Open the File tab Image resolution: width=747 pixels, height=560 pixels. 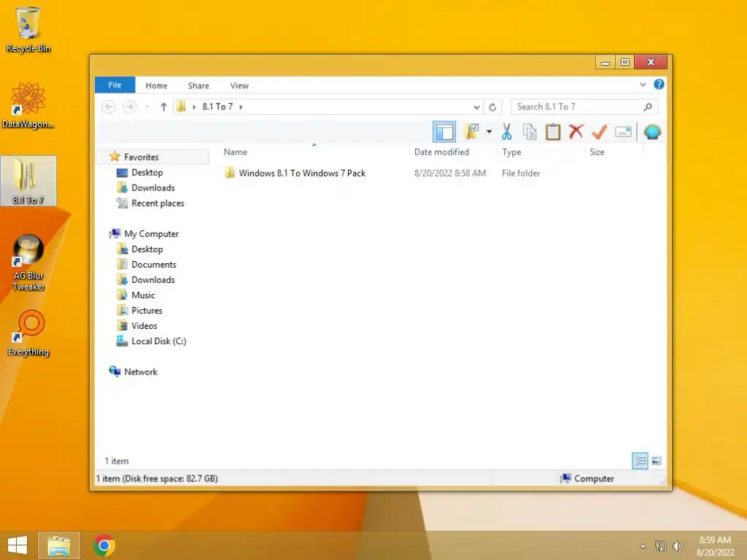pos(115,85)
